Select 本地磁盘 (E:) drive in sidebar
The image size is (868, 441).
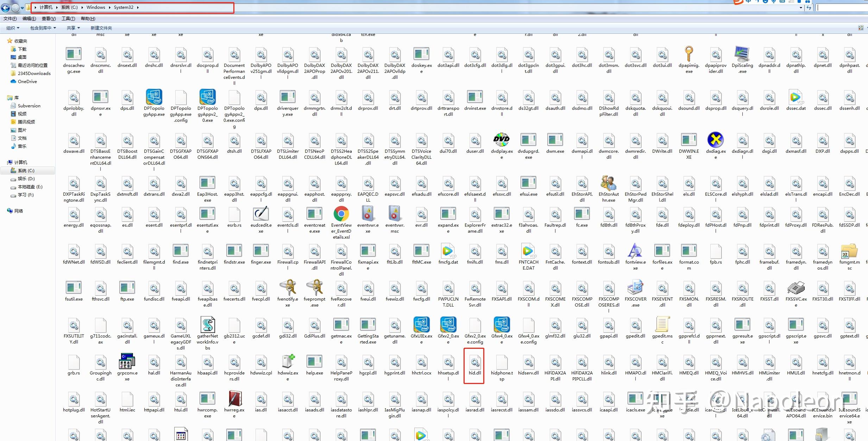(x=30, y=187)
